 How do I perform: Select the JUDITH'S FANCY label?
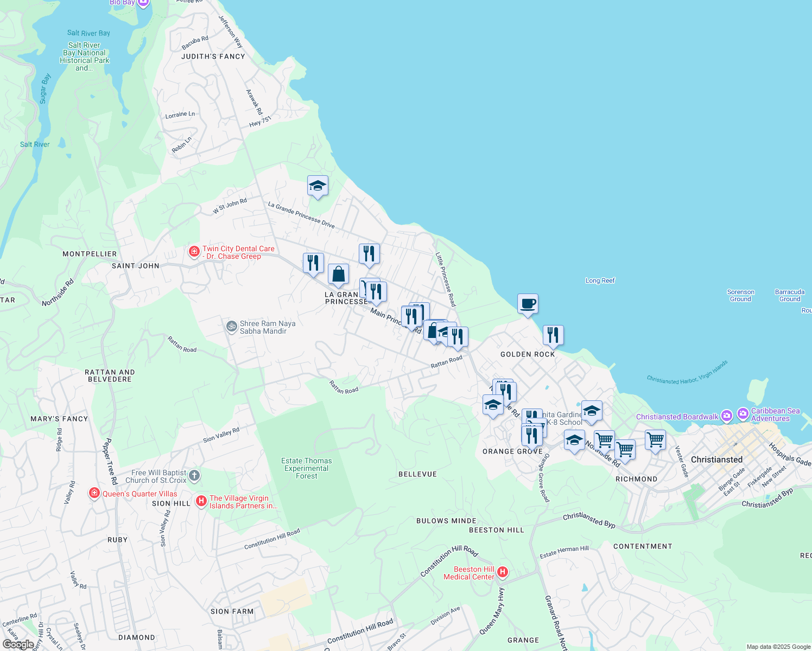[x=213, y=56]
